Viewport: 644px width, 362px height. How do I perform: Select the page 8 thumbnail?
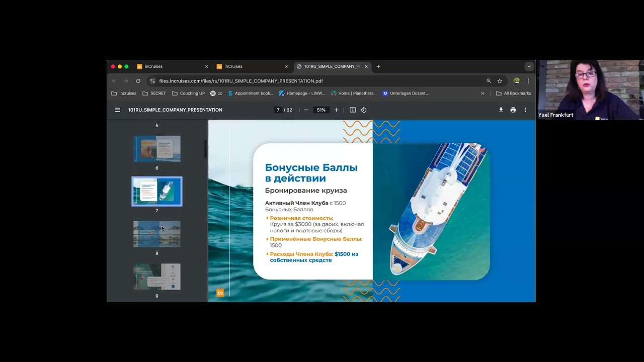[157, 234]
